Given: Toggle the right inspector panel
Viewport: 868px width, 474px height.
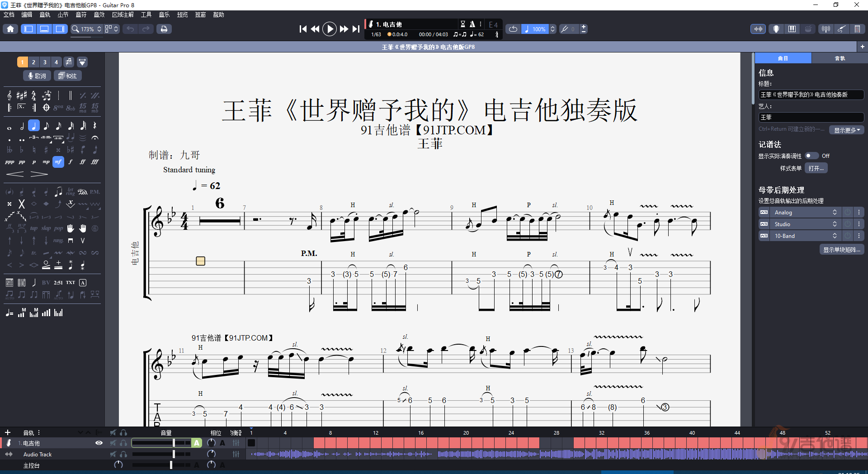Looking at the screenshot, I should 60,29.
